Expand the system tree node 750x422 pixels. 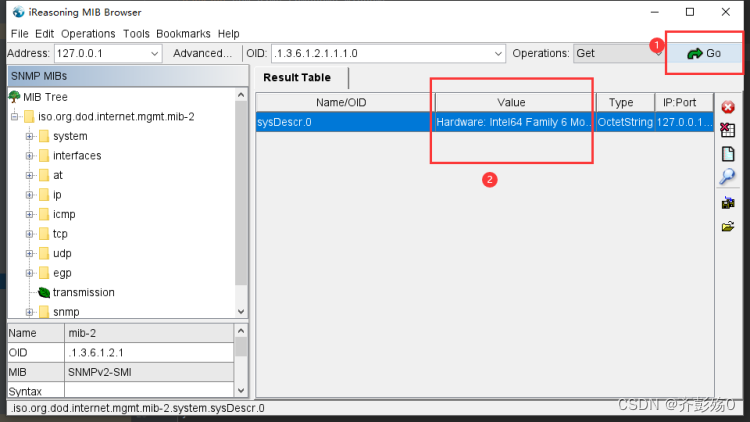(30, 136)
